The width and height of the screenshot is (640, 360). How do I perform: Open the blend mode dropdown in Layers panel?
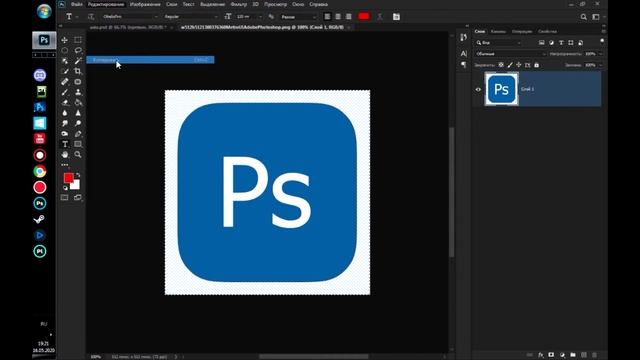(x=510, y=54)
